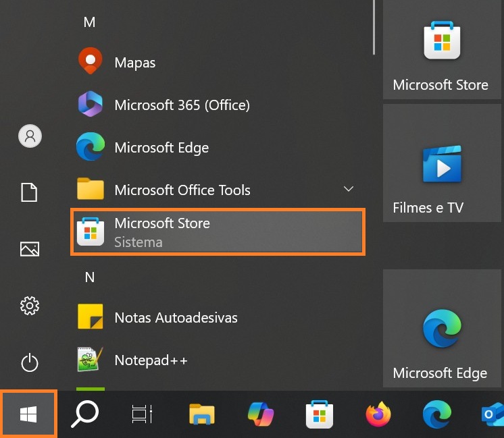
Task: Open Documents from Start sidebar
Action: click(29, 192)
